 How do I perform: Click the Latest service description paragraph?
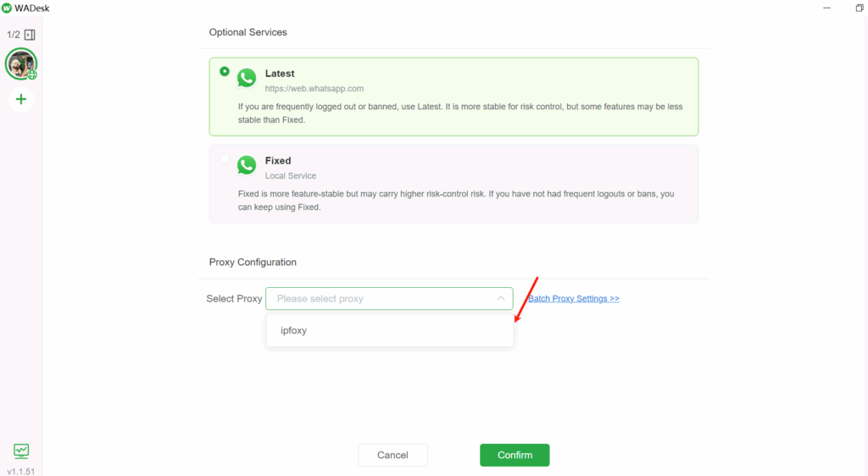click(460, 113)
